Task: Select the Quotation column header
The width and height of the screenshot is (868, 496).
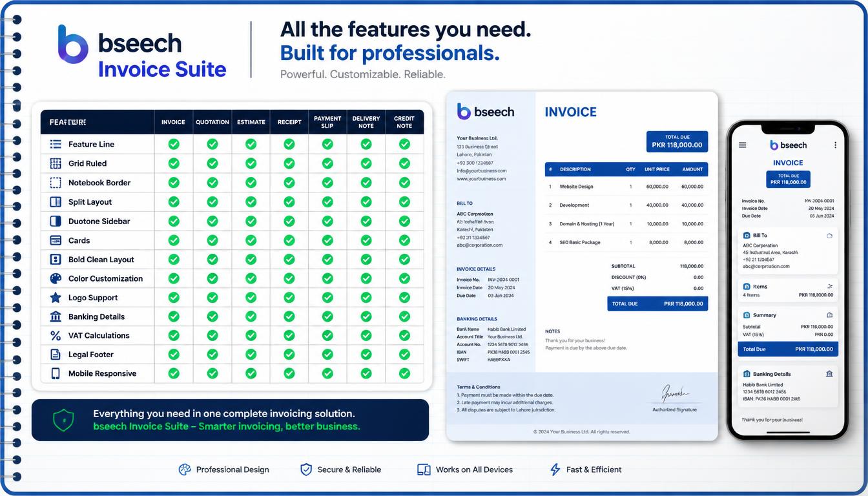Action: tap(212, 122)
